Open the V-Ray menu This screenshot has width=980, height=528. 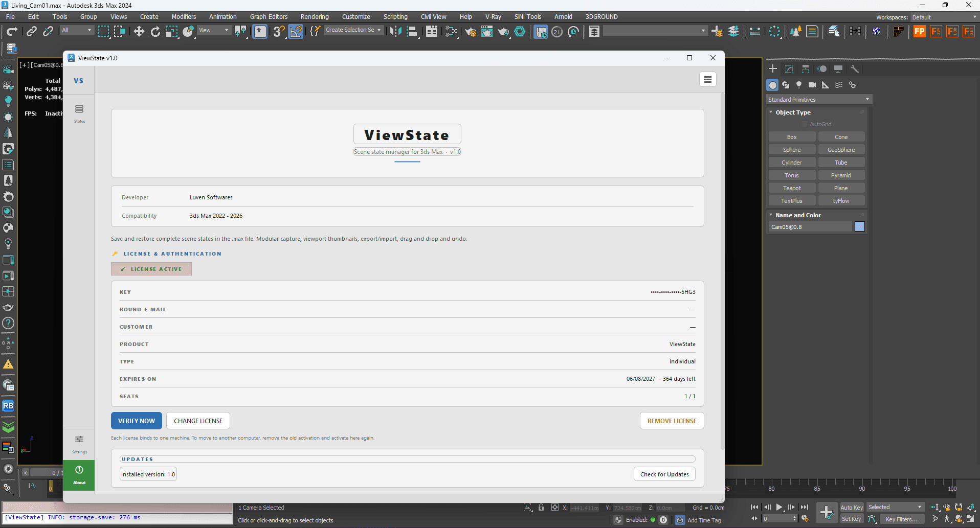coord(493,16)
